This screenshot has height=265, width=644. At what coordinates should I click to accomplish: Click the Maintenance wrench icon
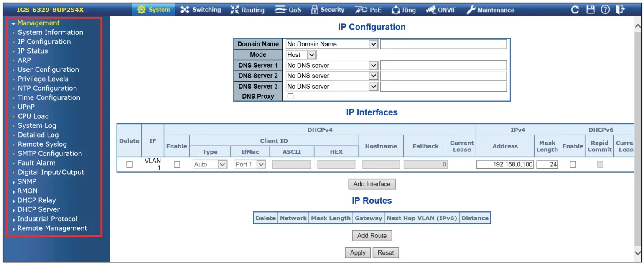[471, 10]
